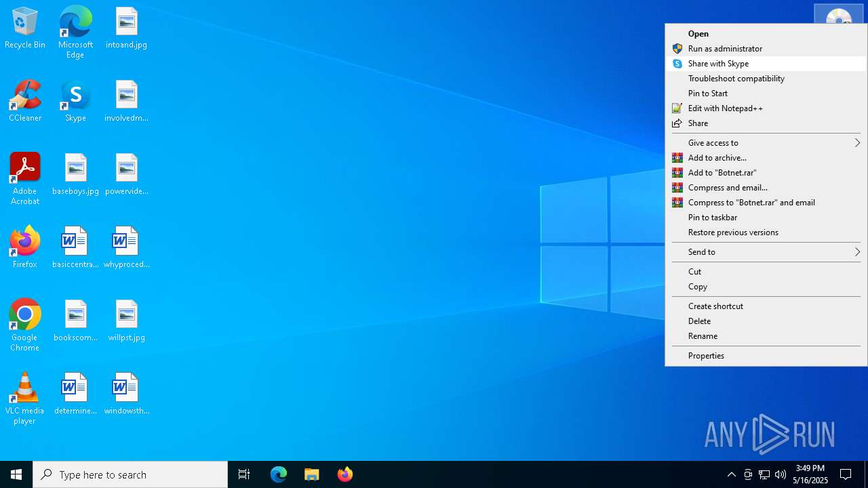The image size is (868, 488).
Task: Select Pin to taskbar
Action: click(x=766, y=218)
